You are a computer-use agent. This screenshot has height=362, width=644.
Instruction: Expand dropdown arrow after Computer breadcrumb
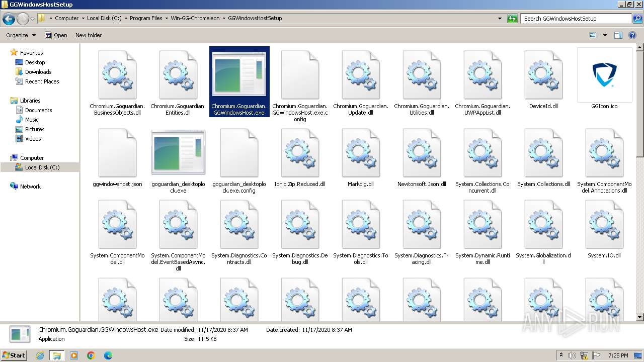click(x=83, y=18)
